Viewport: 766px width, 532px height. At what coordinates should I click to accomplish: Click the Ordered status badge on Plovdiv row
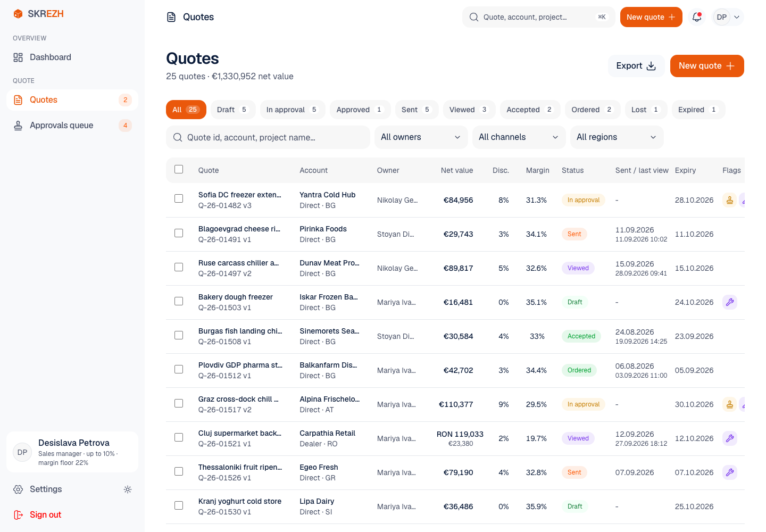[579, 370]
